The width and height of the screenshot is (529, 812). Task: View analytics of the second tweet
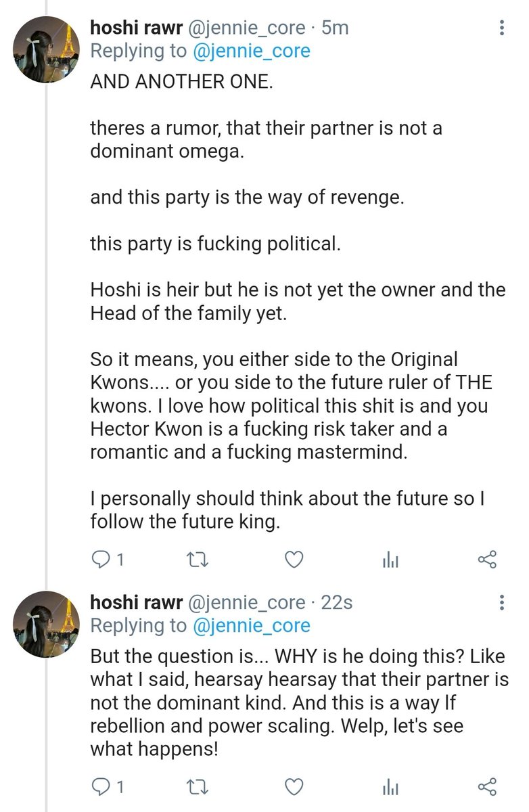391,786
